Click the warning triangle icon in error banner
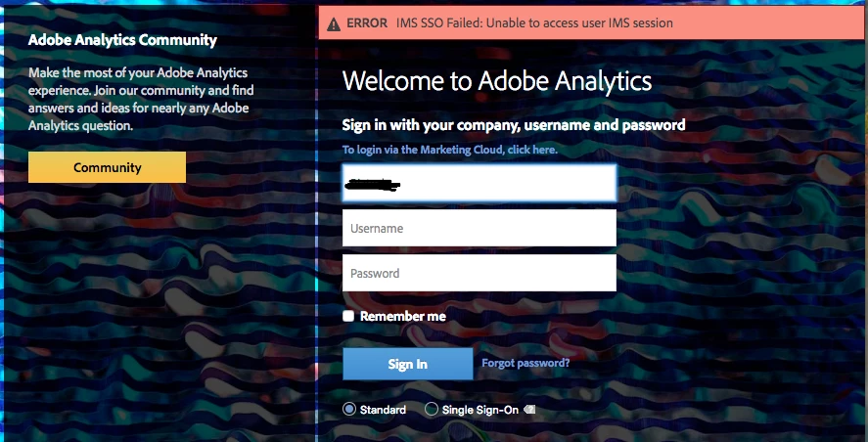The height and width of the screenshot is (442, 868). (x=334, y=23)
